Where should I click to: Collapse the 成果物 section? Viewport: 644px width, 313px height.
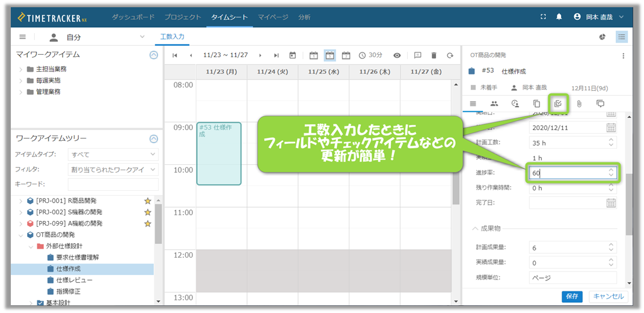click(475, 228)
